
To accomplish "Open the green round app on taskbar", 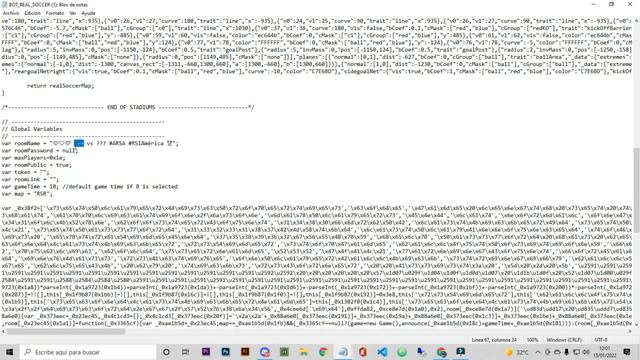I will 402,352.
